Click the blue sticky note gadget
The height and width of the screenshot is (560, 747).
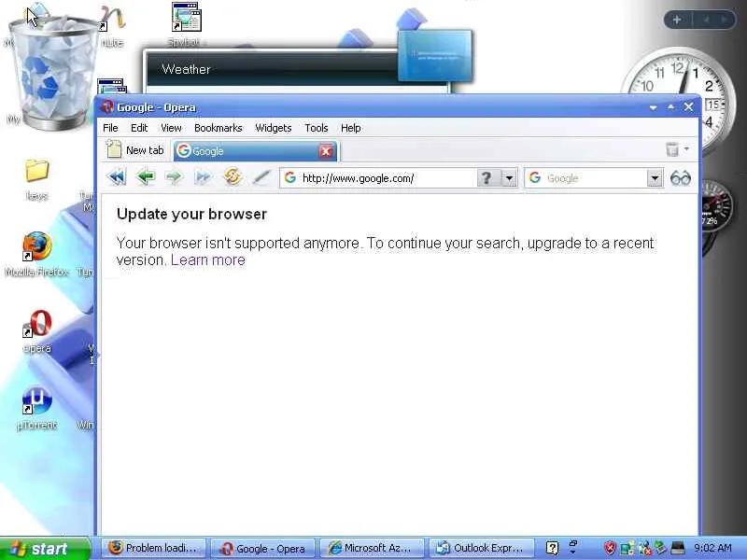pos(435,55)
